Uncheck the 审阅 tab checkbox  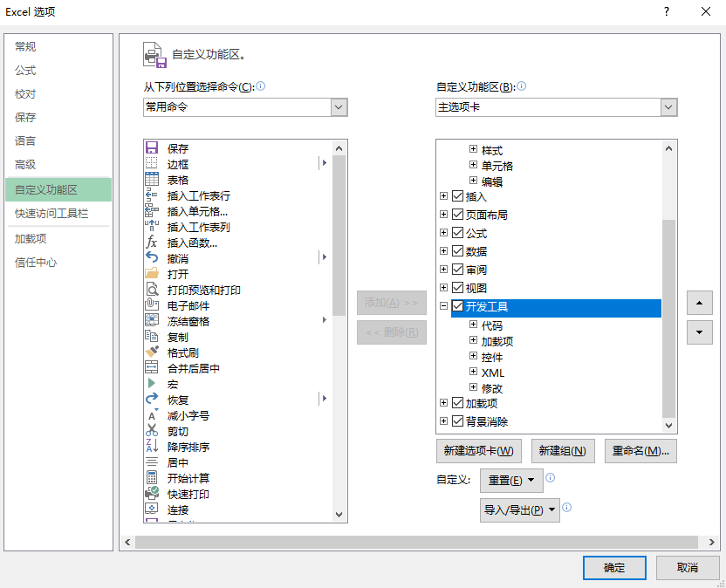(x=457, y=270)
